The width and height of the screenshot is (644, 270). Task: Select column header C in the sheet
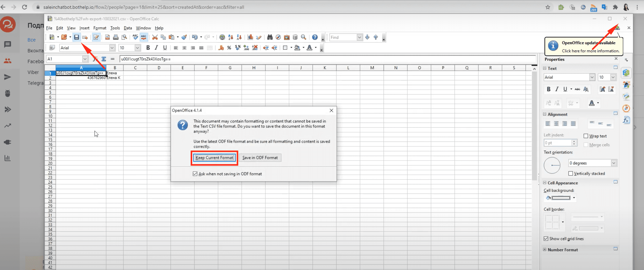[135, 68]
